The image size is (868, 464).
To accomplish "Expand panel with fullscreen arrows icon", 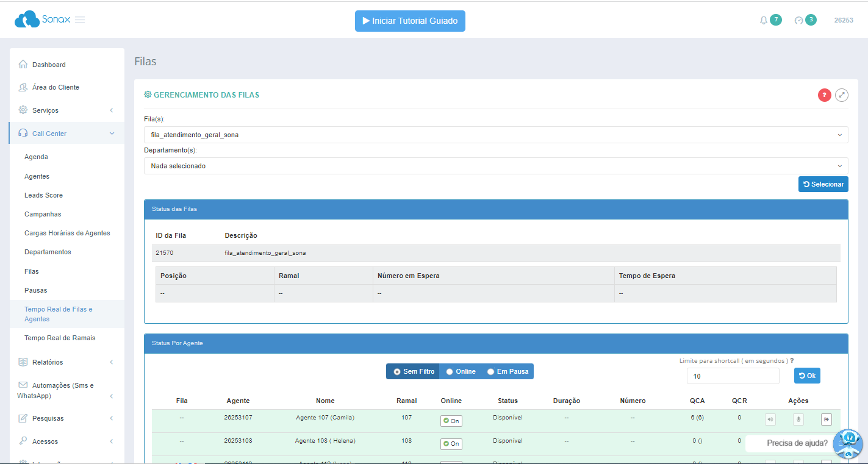I will pos(842,95).
